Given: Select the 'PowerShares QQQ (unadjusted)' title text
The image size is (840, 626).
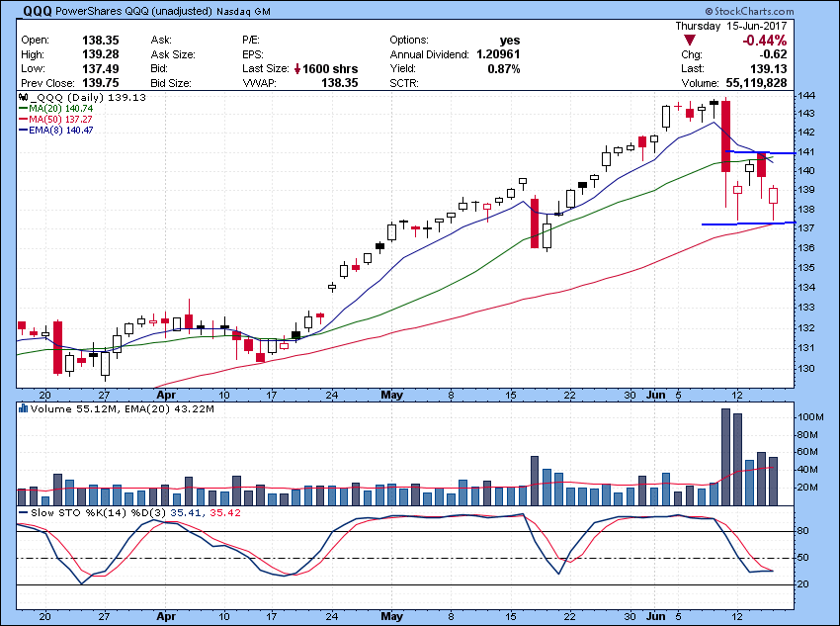Looking at the screenshot, I should (134, 11).
